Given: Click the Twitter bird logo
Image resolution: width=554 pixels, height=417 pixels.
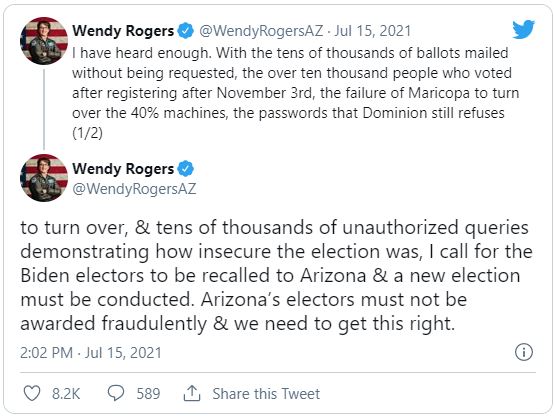Looking at the screenshot, I should point(524,29).
